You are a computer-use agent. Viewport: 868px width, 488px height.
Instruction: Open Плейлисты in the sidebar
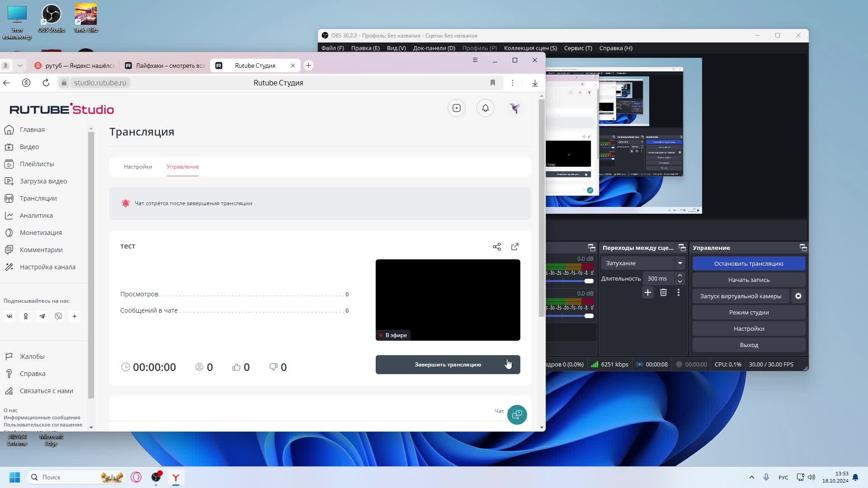[29, 164]
